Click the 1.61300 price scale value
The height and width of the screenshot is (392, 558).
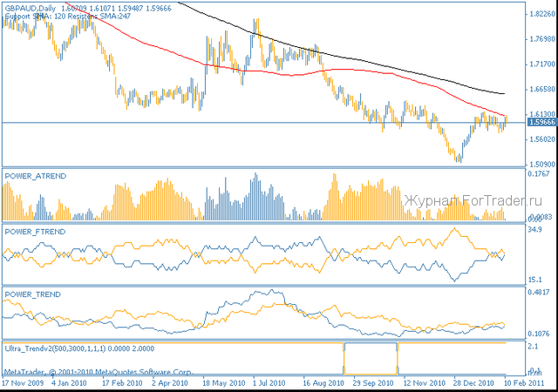pyautogui.click(x=542, y=114)
